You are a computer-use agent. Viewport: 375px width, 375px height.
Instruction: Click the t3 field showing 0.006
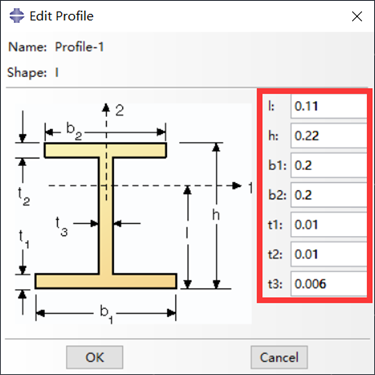pyautogui.click(x=329, y=284)
